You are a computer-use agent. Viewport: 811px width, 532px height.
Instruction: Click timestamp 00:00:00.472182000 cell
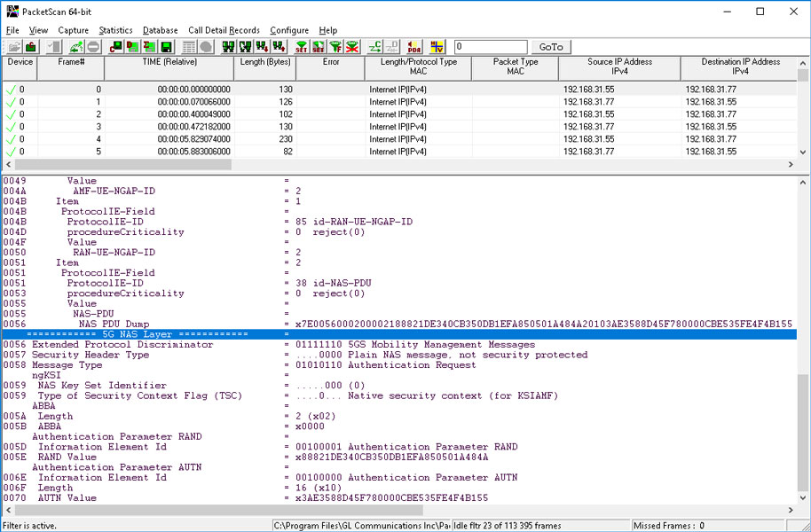(x=169, y=127)
